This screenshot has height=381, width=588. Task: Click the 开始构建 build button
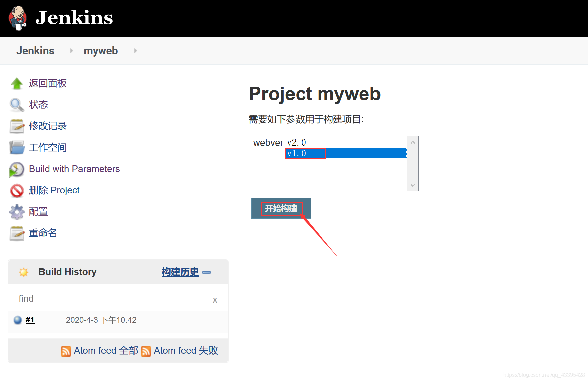pos(281,208)
